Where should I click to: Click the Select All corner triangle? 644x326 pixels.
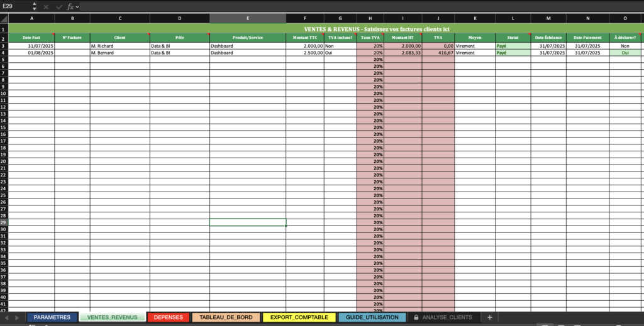pos(4,19)
